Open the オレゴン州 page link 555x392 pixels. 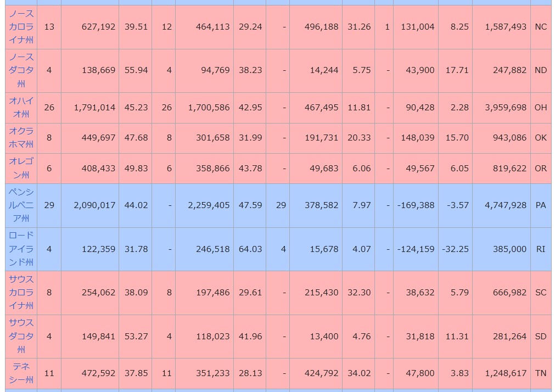pyautogui.click(x=21, y=168)
